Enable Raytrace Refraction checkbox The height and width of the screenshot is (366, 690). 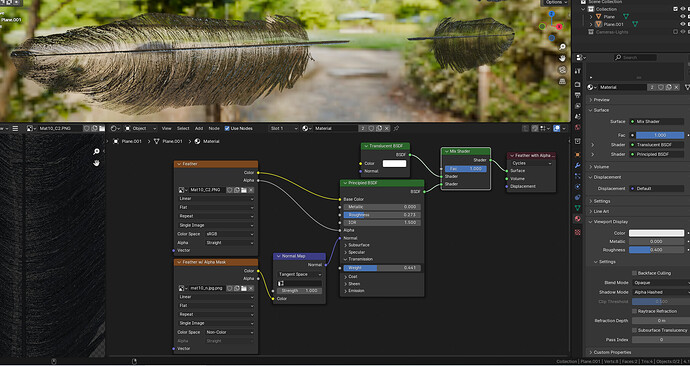tap(634, 311)
